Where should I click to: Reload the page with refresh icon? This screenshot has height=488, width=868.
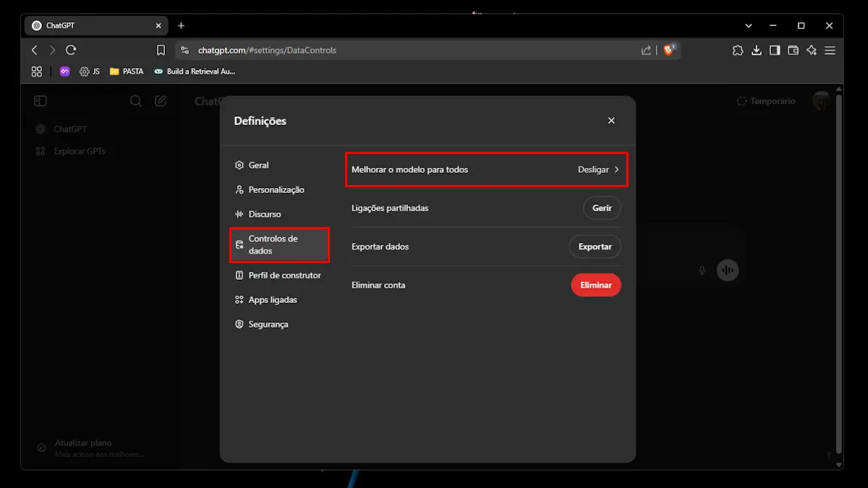[71, 51]
